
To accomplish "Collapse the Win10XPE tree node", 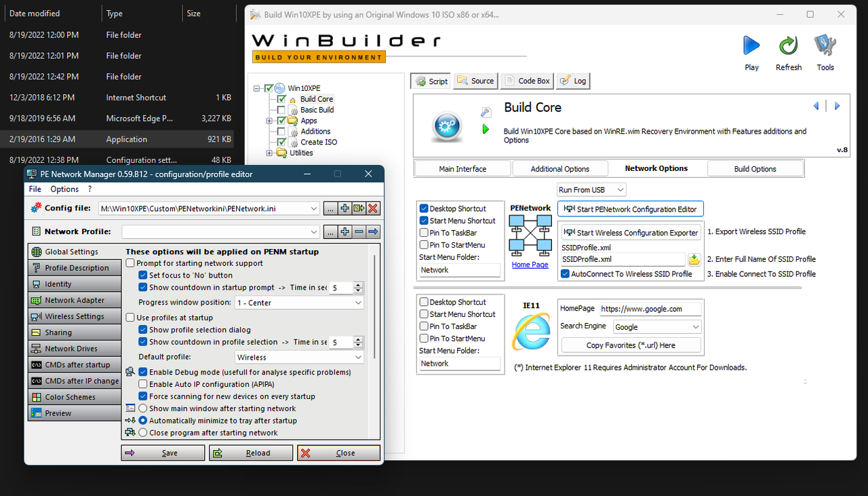I will pyautogui.click(x=257, y=88).
